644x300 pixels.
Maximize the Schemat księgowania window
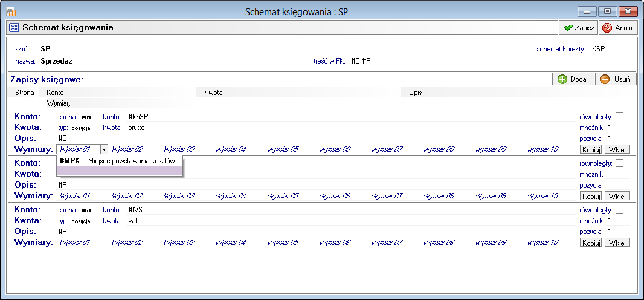(x=607, y=11)
